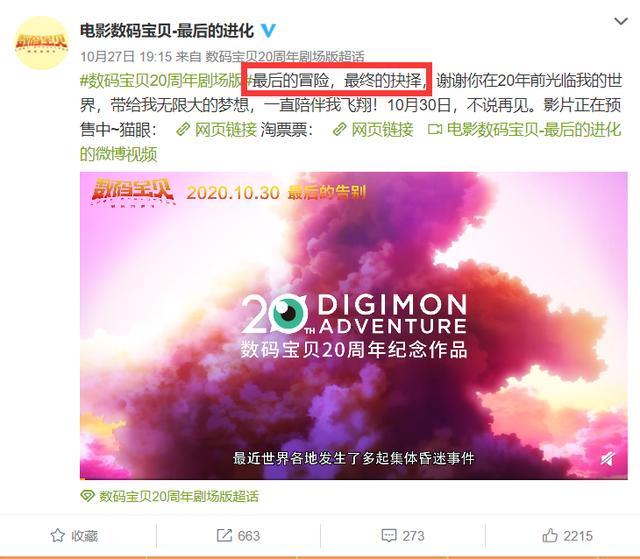
Task: Open the post options chevron menu
Action: coord(621,21)
